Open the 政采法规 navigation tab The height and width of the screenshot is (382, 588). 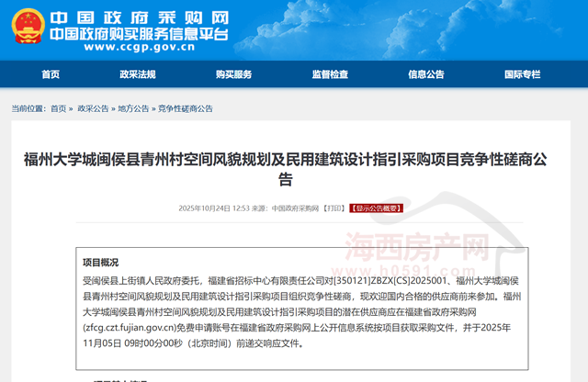141,74
